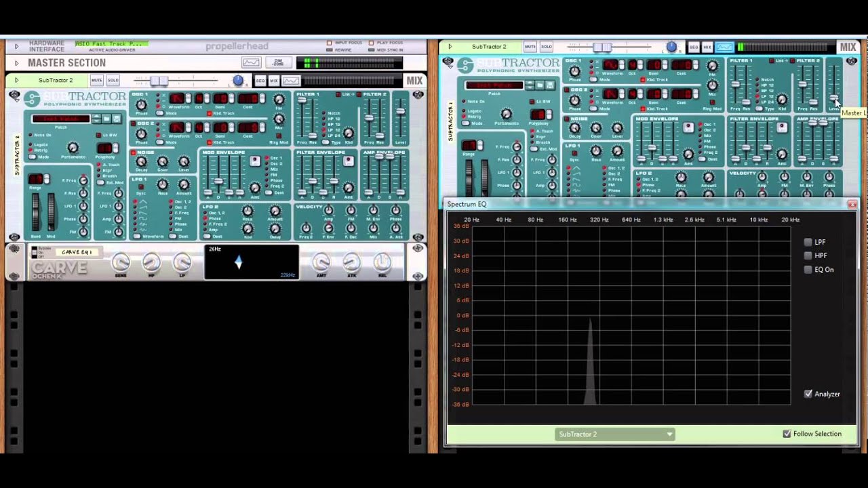
Task: Toggle highlighted Spectrum EQ icon on right strip
Action: [x=724, y=47]
